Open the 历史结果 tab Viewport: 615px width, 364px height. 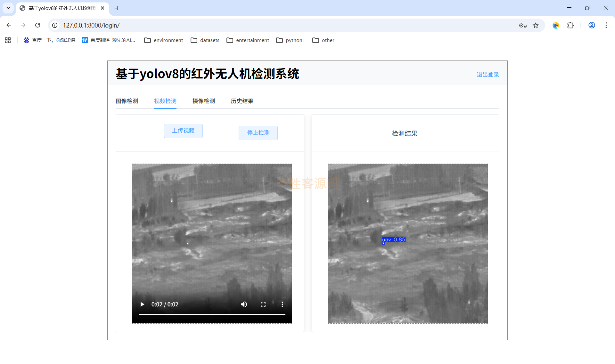pyautogui.click(x=242, y=101)
